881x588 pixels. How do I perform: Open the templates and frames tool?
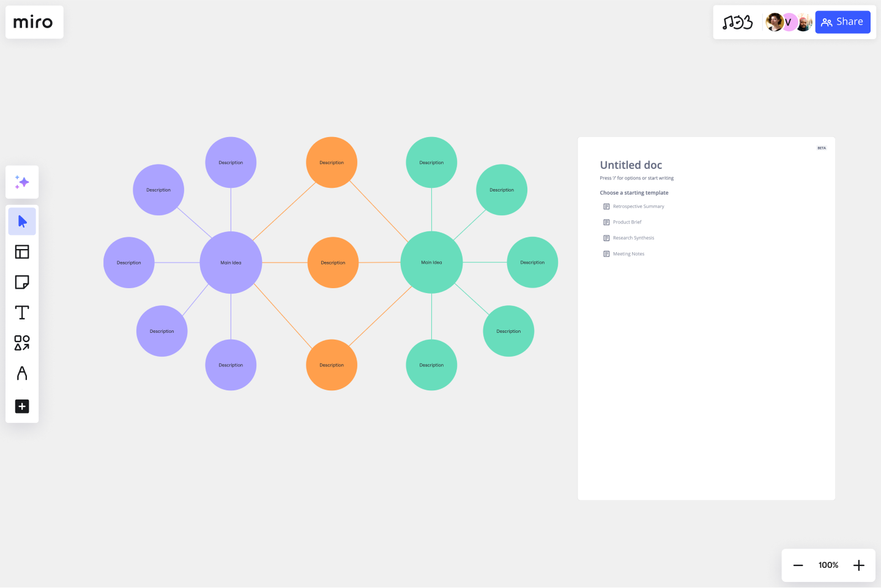pyautogui.click(x=22, y=251)
